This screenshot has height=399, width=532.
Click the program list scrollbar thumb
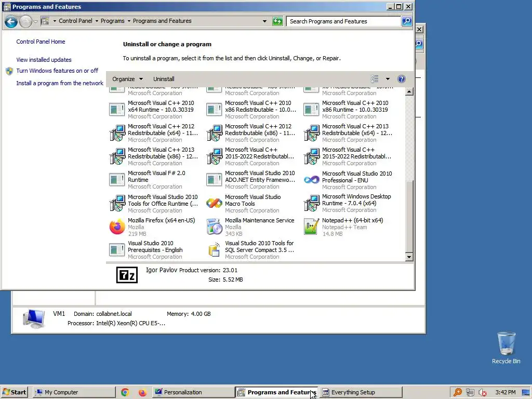[409, 217]
